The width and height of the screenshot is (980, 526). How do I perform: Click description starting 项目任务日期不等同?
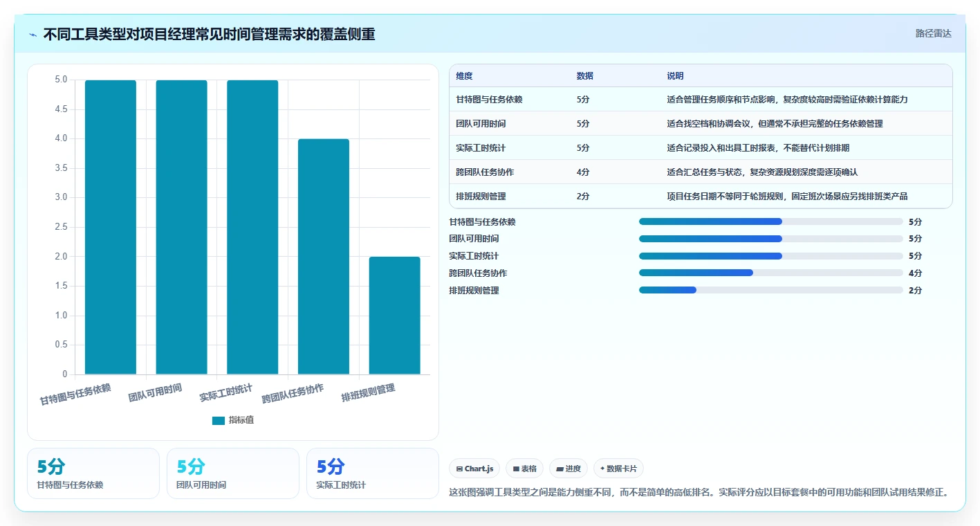pos(787,197)
